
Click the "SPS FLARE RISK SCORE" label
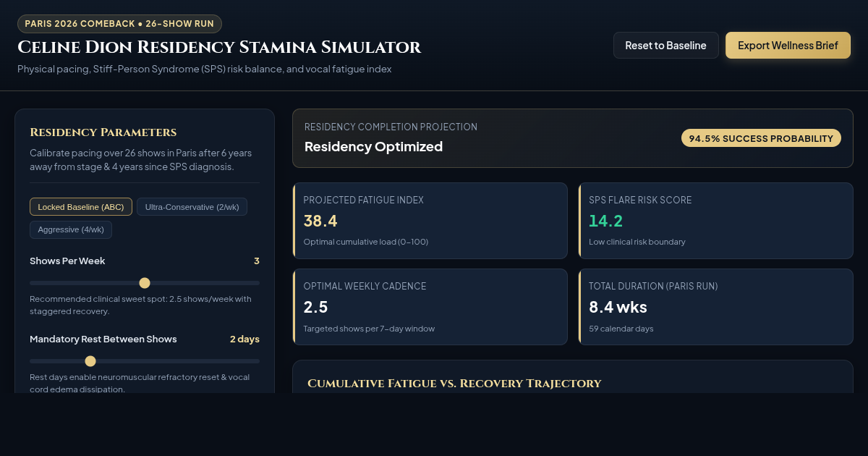640,200
